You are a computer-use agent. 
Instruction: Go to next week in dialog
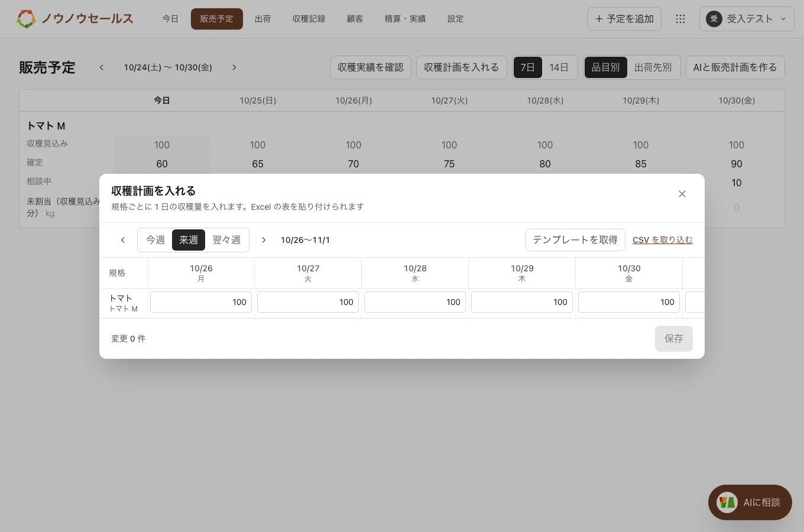point(264,240)
